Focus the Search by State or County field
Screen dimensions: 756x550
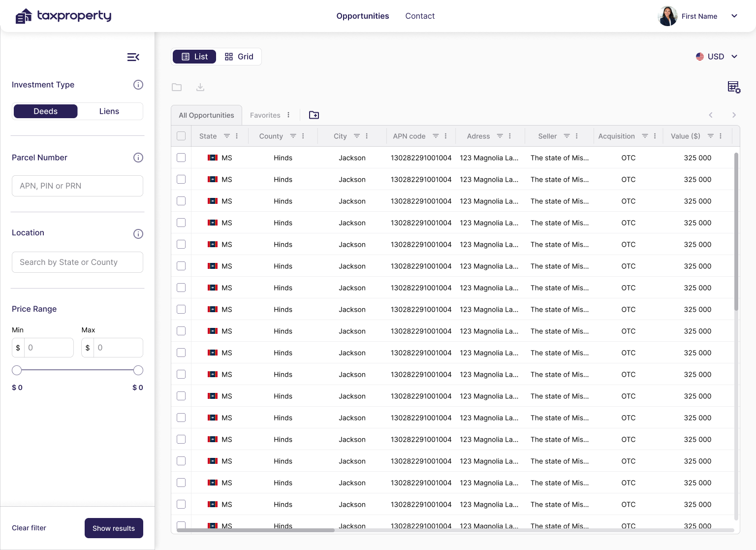77,262
